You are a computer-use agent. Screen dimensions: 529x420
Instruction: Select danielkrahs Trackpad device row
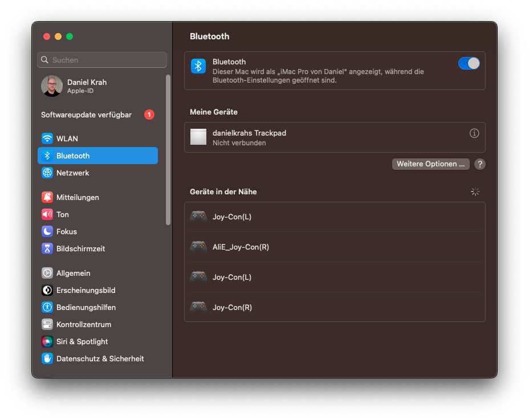[335, 137]
